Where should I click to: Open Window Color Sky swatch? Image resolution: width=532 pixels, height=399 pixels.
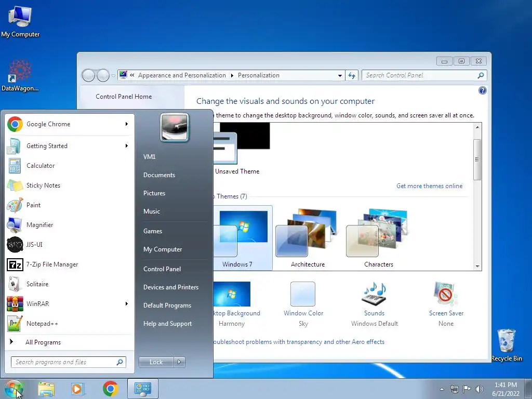pos(303,294)
